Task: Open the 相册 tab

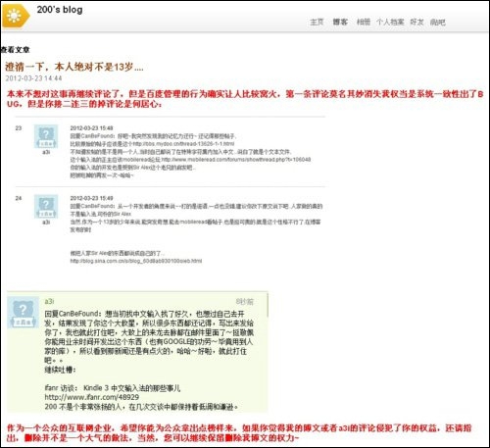Action: coord(364,22)
